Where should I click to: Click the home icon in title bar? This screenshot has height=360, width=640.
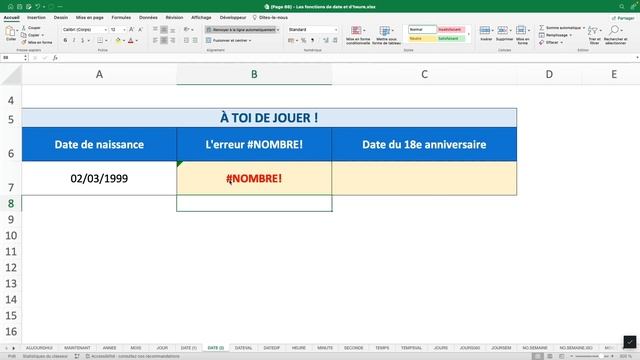[11, 7]
